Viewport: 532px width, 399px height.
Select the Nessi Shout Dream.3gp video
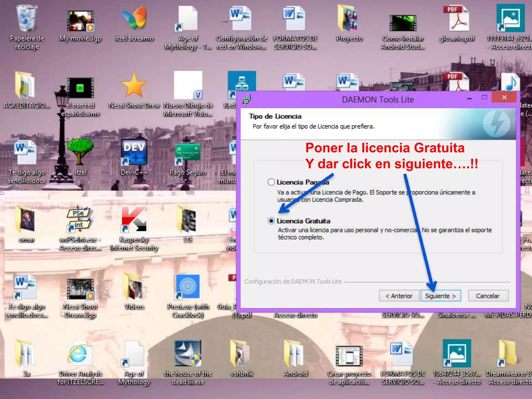click(80, 298)
